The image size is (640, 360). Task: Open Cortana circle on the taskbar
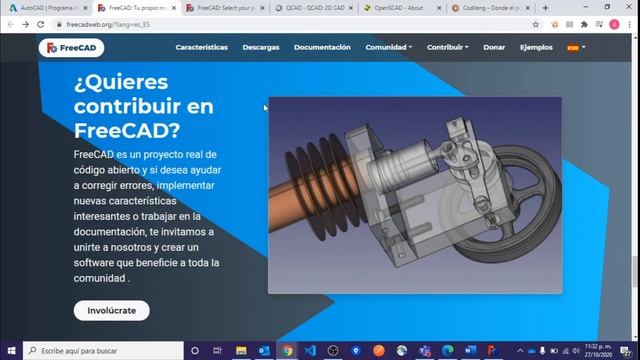(x=195, y=351)
